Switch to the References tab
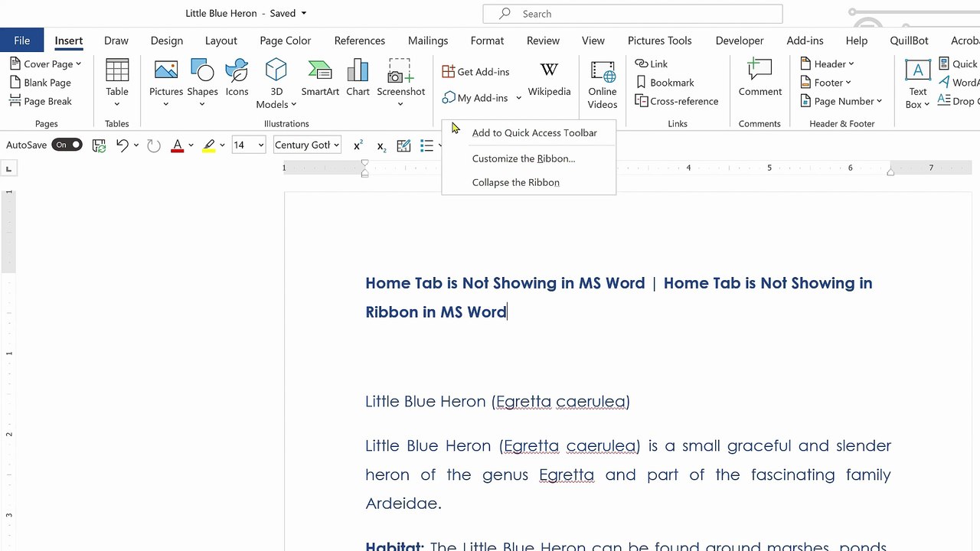980x551 pixels. [x=360, y=41]
